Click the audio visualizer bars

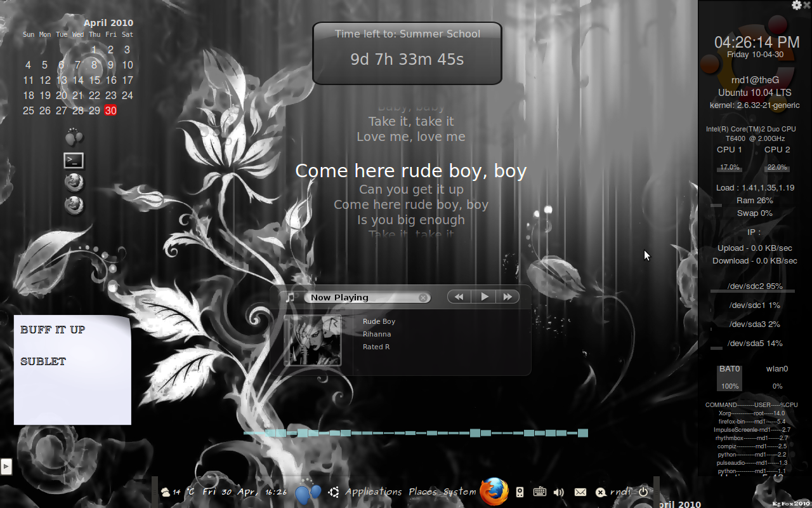pyautogui.click(x=416, y=433)
